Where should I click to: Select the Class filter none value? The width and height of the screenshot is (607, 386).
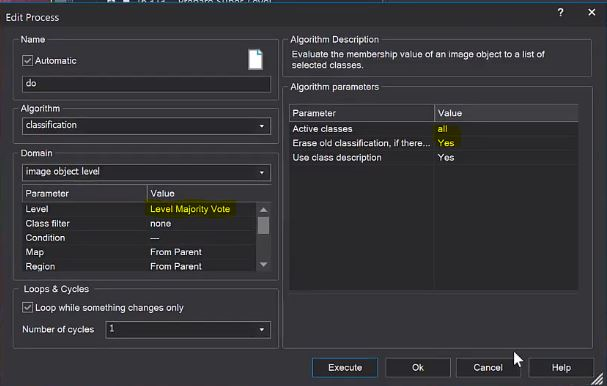tap(160, 224)
